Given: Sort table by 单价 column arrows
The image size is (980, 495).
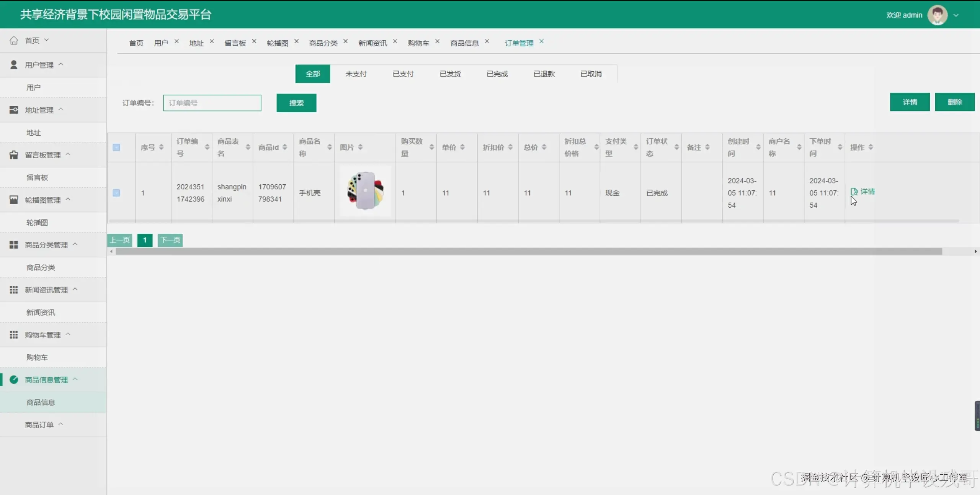Looking at the screenshot, I should 462,147.
